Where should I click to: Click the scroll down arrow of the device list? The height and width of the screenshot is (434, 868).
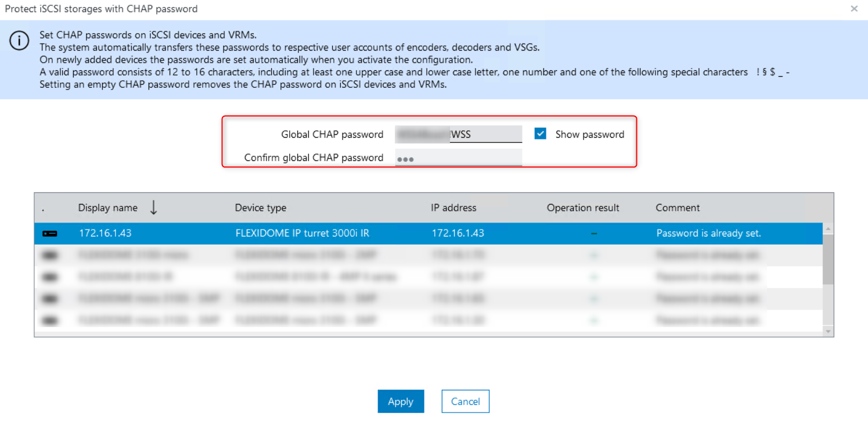[x=828, y=331]
